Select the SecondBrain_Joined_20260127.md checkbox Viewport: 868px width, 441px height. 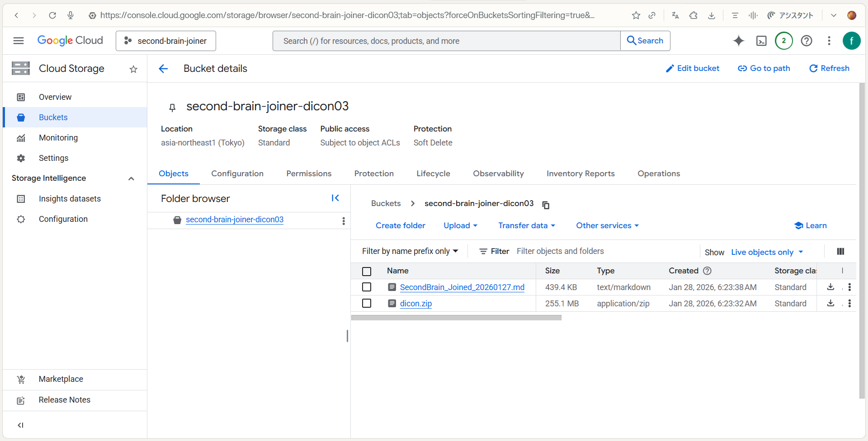tap(367, 287)
